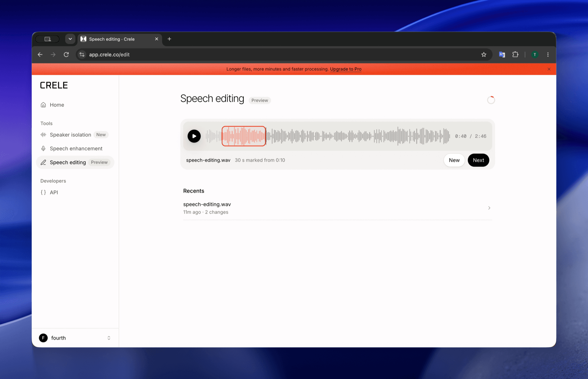Click the address bar URL app.crele.co/edit
Screen dimensions: 588x379
point(109,55)
